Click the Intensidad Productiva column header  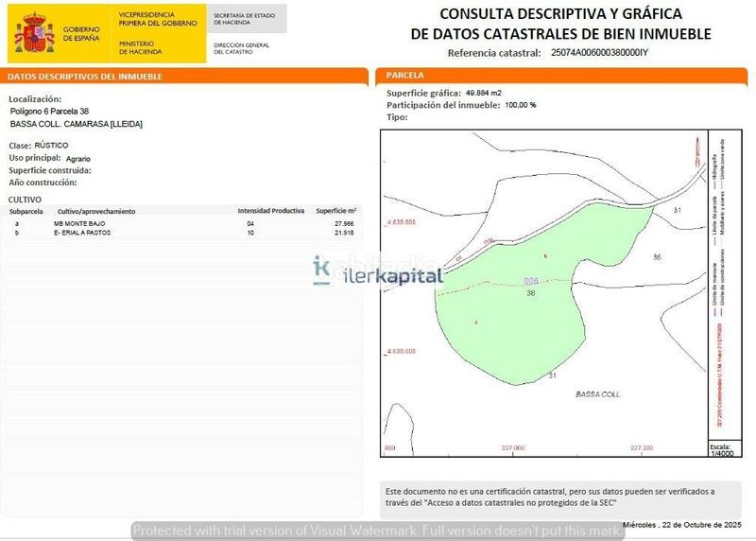[270, 211]
